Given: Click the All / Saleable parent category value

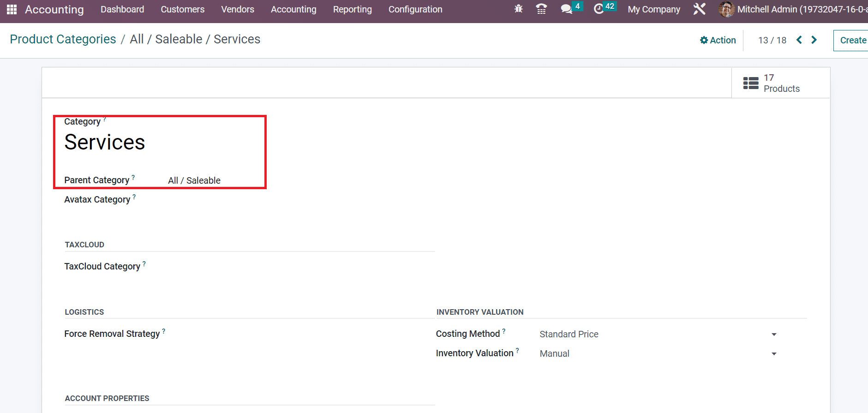Looking at the screenshot, I should [x=194, y=180].
